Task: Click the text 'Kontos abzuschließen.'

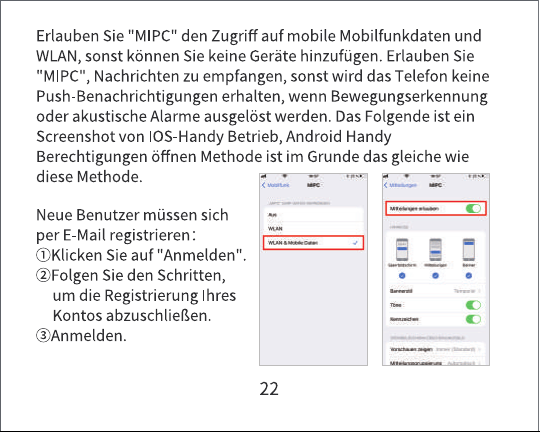Action: pyautogui.click(x=132, y=316)
